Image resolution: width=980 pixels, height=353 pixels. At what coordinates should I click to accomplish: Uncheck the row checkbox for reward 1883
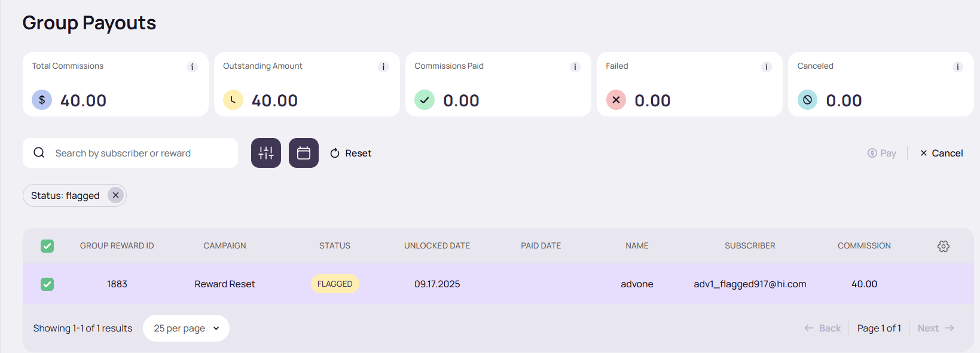(x=47, y=284)
